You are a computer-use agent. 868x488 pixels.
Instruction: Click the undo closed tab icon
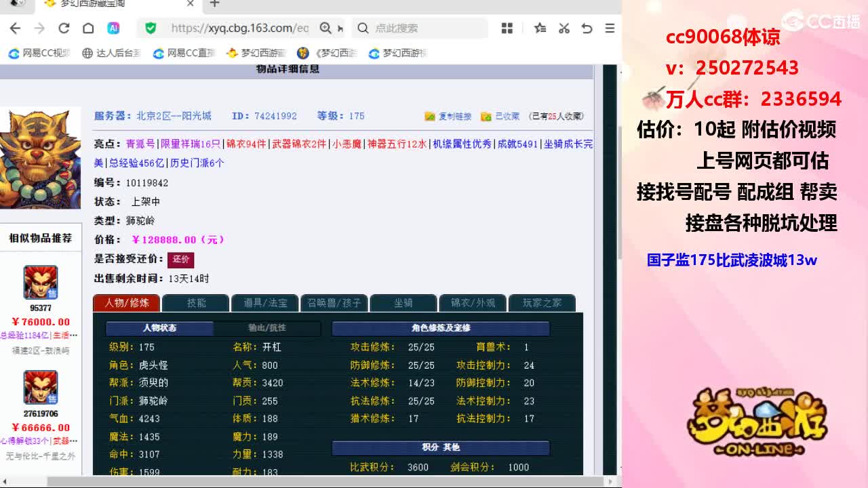pyautogui.click(x=587, y=28)
